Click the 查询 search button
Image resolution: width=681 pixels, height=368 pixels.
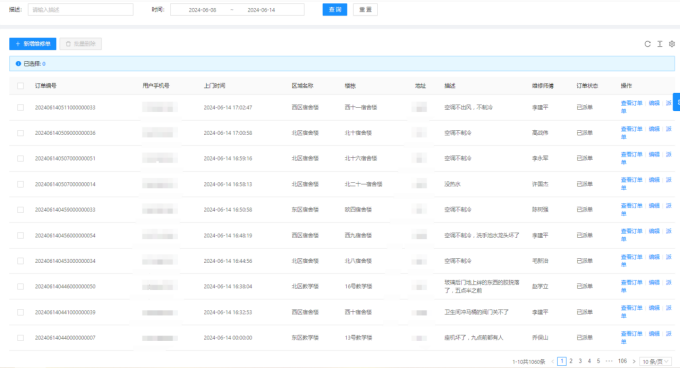point(335,10)
